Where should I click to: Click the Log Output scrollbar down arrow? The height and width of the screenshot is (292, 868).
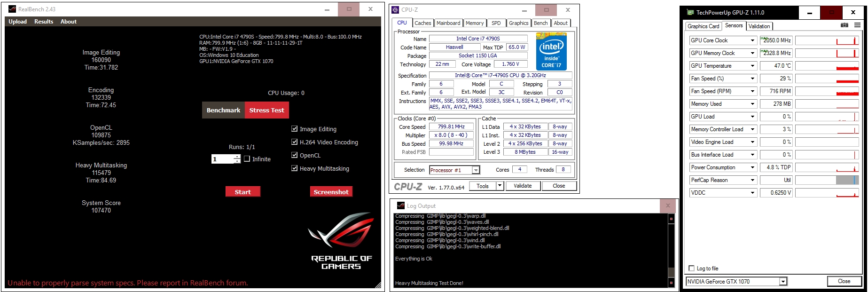pos(671,283)
